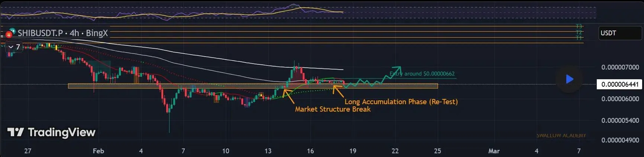Select the Market Structure Break text annotation
The height and width of the screenshot is (157, 644).
pos(332,109)
